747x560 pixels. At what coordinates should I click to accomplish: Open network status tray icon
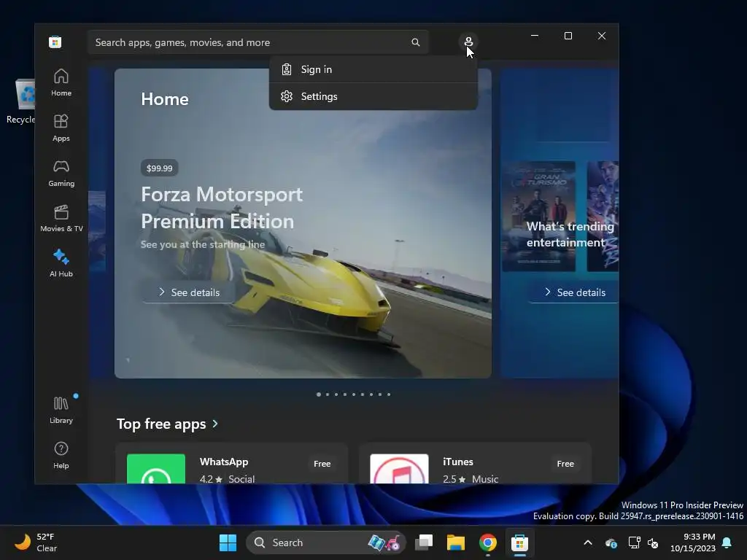pyautogui.click(x=634, y=542)
